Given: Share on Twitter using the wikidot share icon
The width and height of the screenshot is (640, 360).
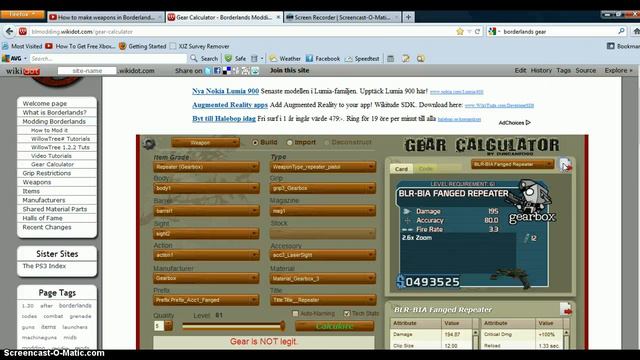Looking at the screenshot, I should [208, 71].
